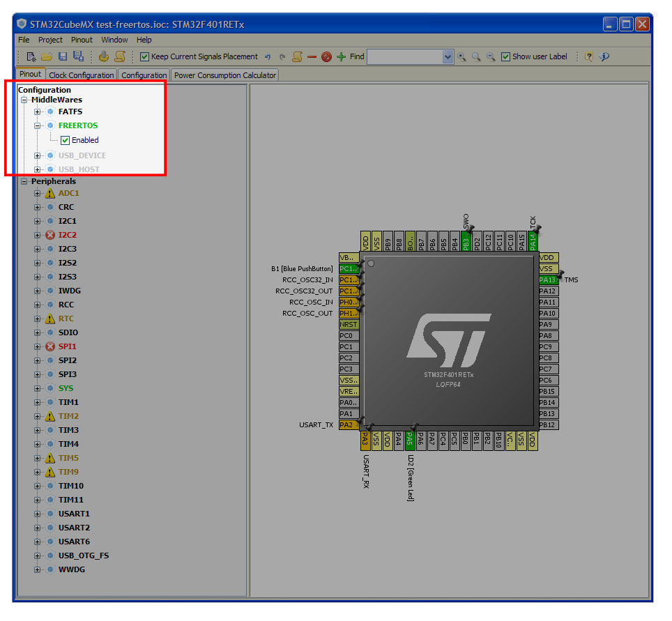The height and width of the screenshot is (621, 672).
Task: Click the zoom out magnifier icon
Action: 491,56
